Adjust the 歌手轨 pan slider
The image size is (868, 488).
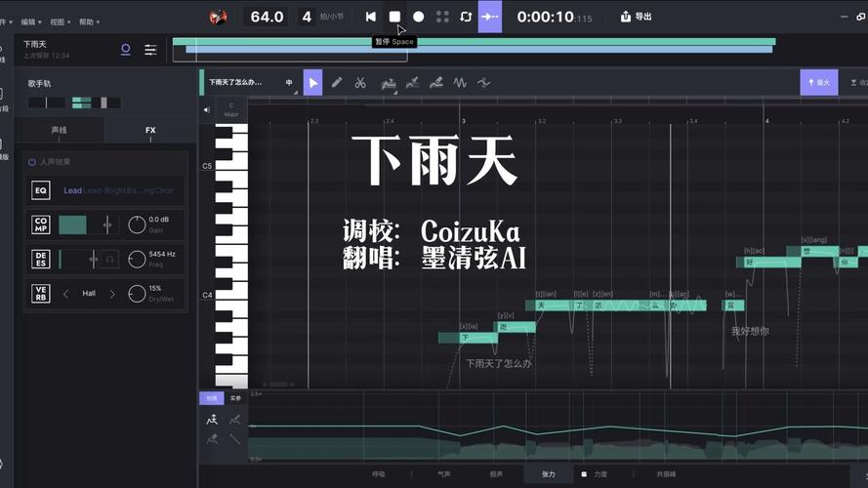47,102
